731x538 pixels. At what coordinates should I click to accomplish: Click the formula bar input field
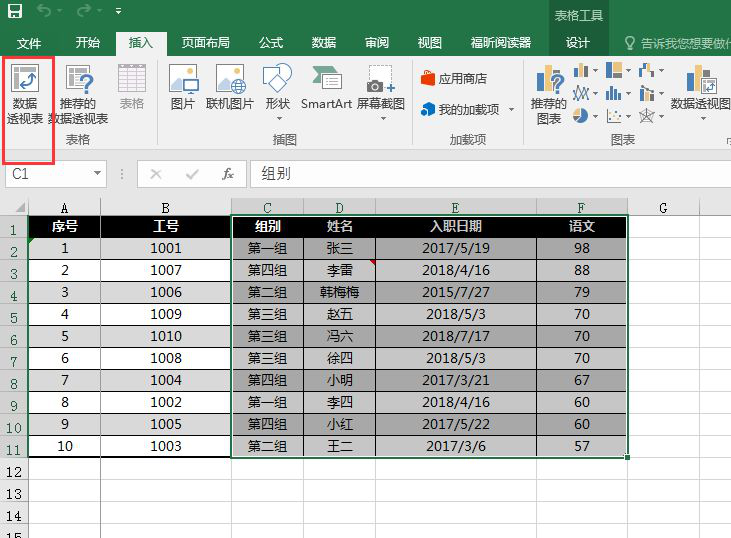tap(480, 174)
